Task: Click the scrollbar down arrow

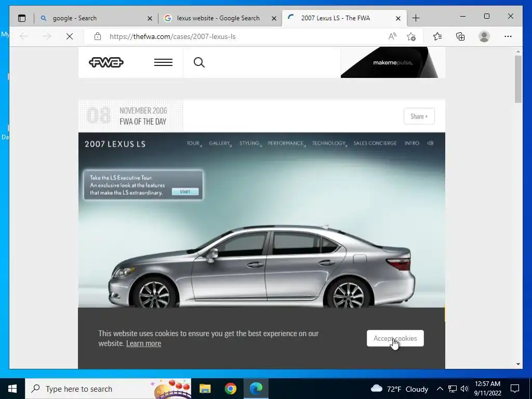Action: click(x=518, y=364)
